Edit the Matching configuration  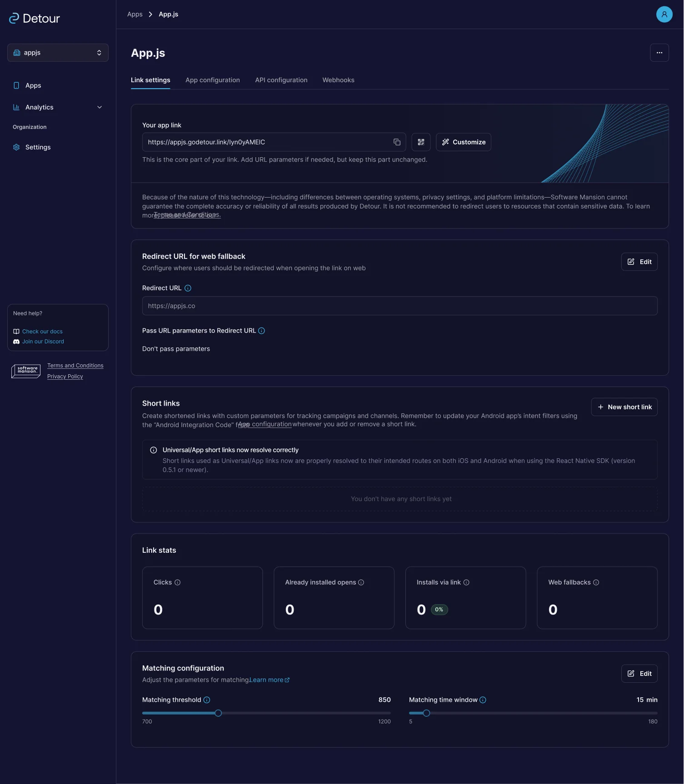639,674
